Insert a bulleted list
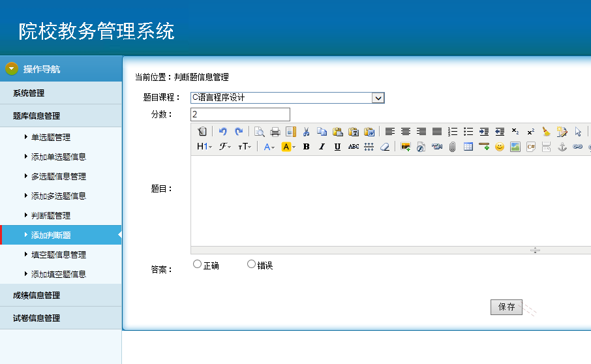591x364 pixels. coord(468,131)
